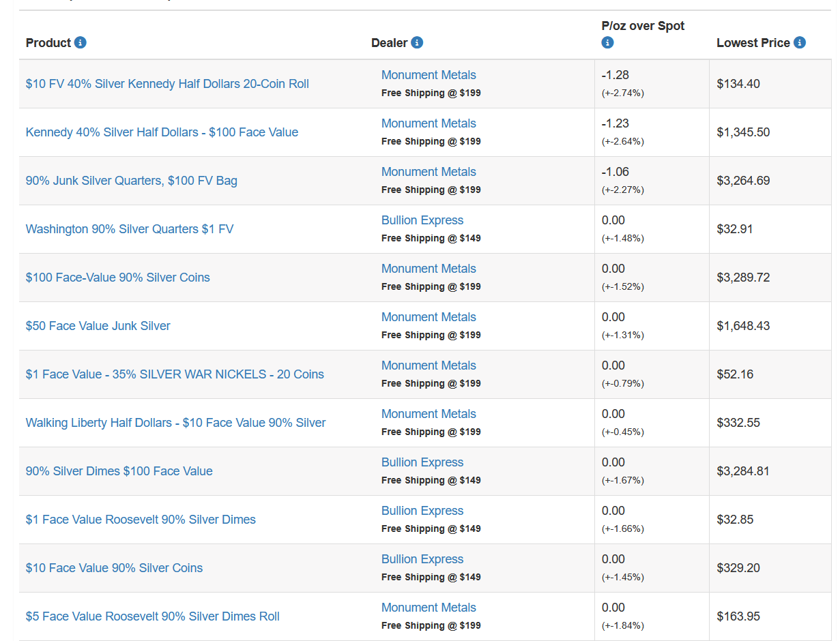Viewport: 840px width, 641px height.
Task: Open 90% Junk Silver Quarters $100 FV Bag
Action: click(x=132, y=181)
